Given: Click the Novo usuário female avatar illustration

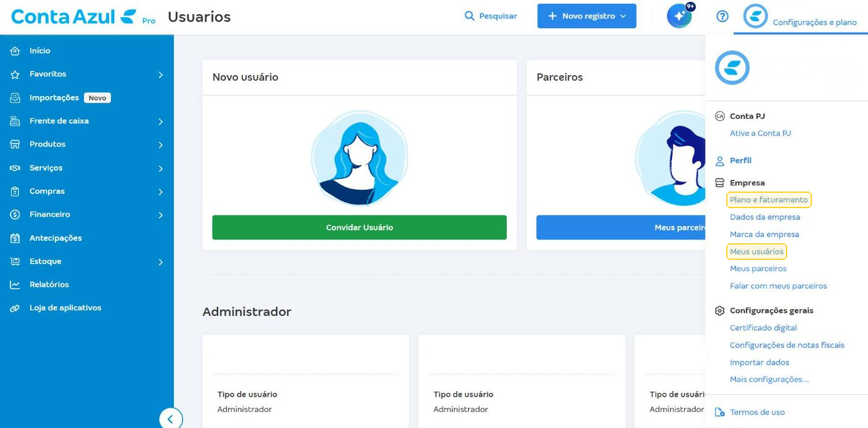Looking at the screenshot, I should click(x=359, y=158).
